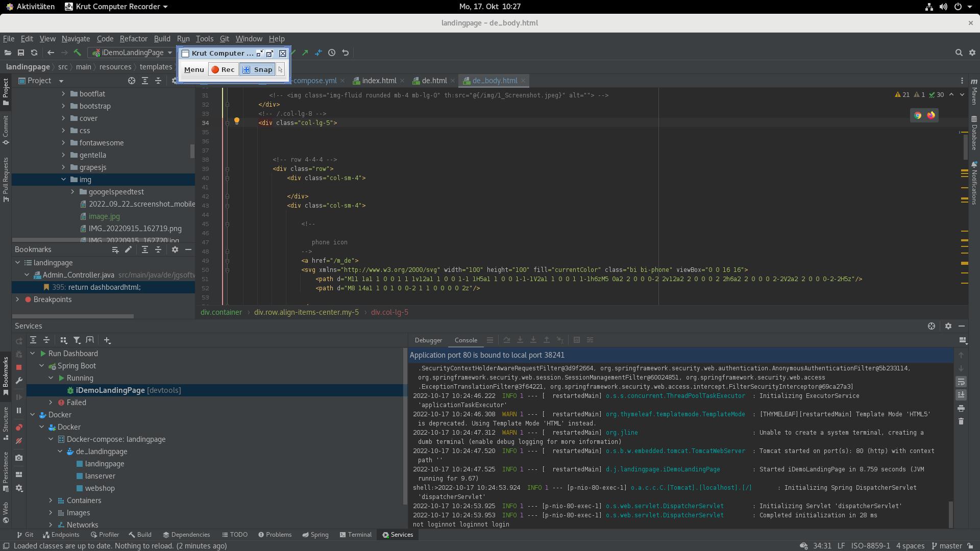
Task: Pause program in Services sidebar
Action: click(x=19, y=410)
